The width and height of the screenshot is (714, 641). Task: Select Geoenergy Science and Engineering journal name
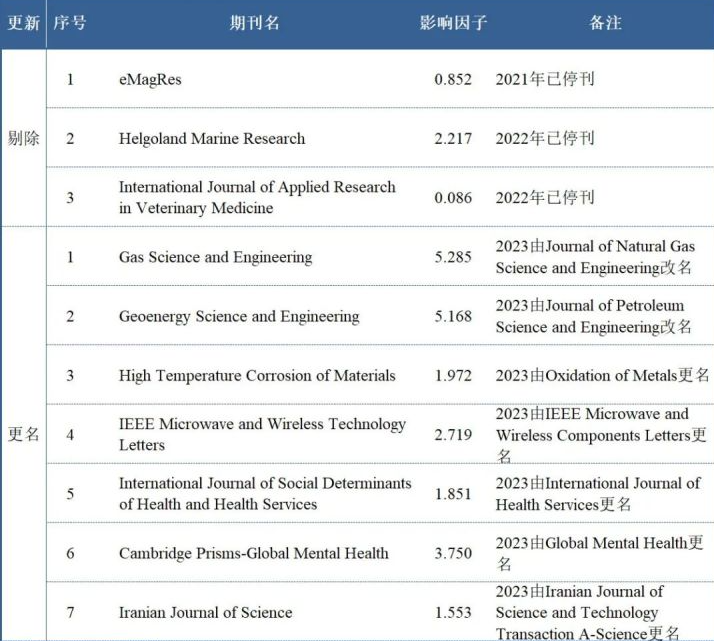tap(239, 316)
